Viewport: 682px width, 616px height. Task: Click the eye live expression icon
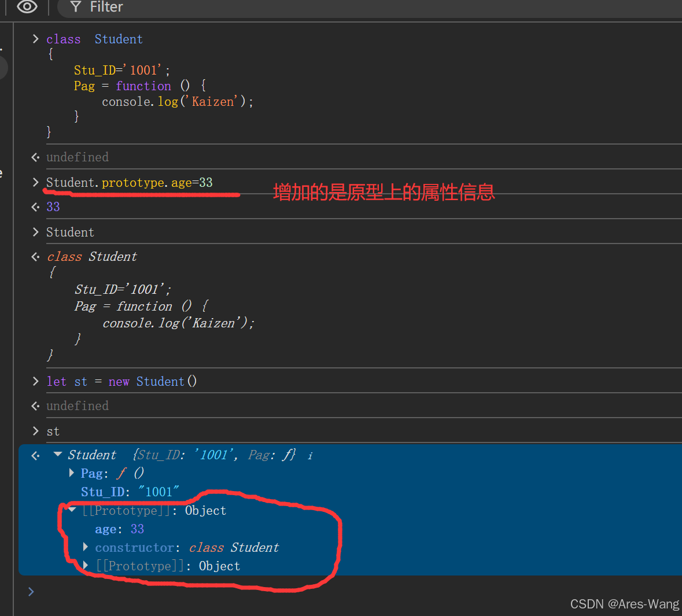click(x=27, y=6)
